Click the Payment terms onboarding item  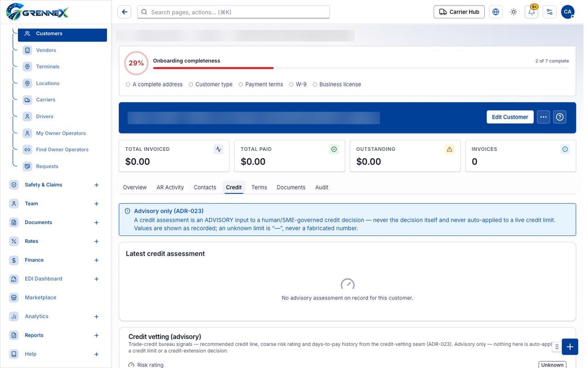pos(260,84)
